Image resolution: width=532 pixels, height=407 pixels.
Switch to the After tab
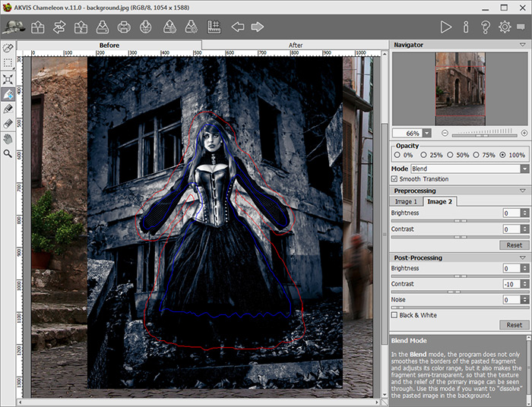click(x=296, y=46)
